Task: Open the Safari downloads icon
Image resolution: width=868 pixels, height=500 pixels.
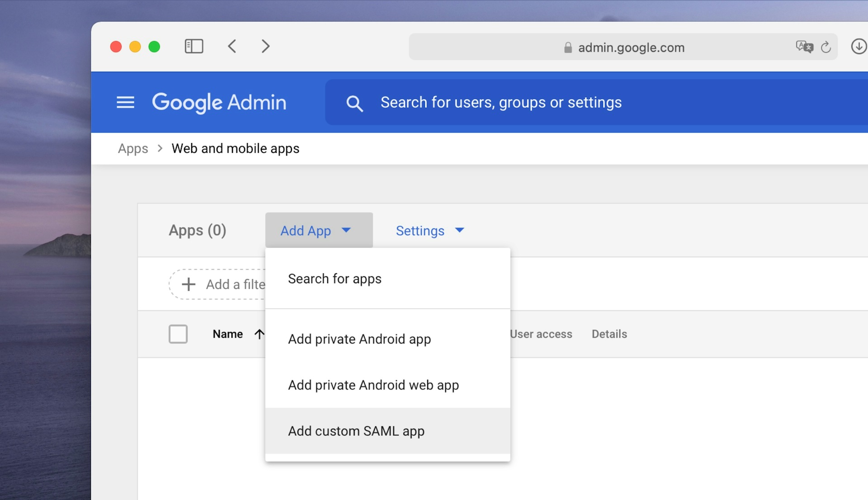Action: point(859,46)
